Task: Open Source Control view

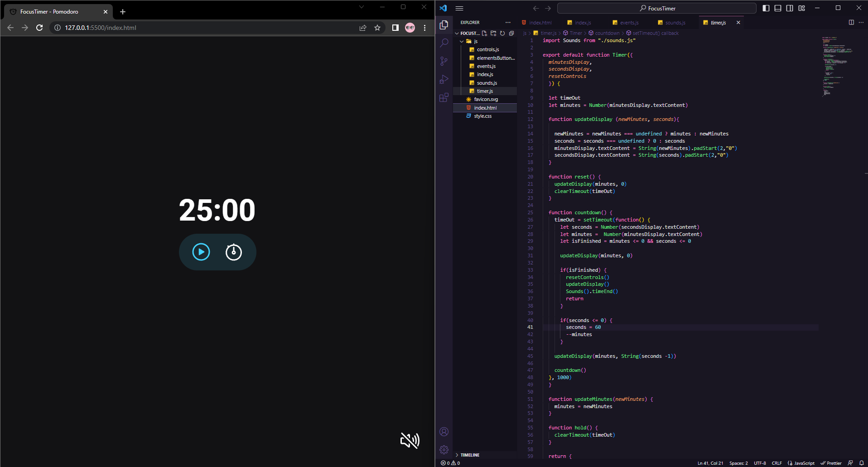Action: pyautogui.click(x=444, y=61)
